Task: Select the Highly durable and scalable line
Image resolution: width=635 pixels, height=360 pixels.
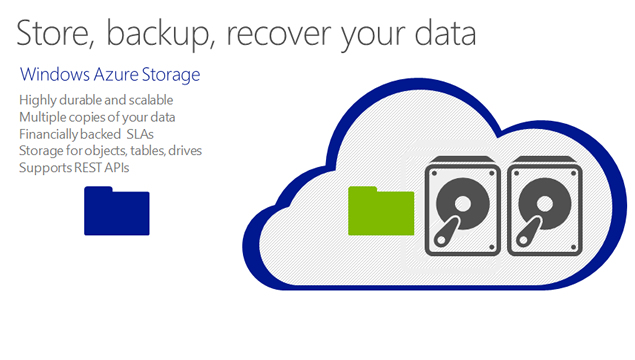Action: click(x=96, y=100)
